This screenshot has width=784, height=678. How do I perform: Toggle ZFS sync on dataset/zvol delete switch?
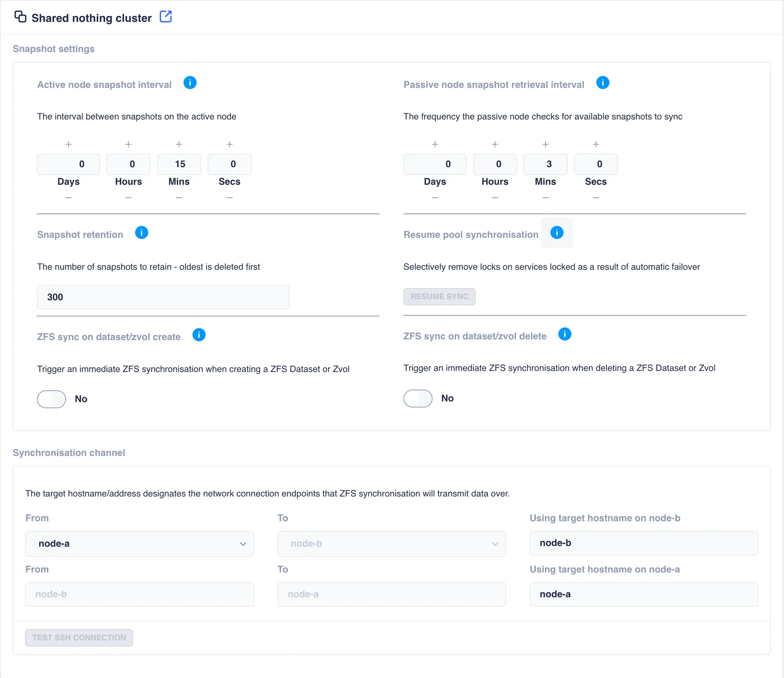[x=418, y=398]
